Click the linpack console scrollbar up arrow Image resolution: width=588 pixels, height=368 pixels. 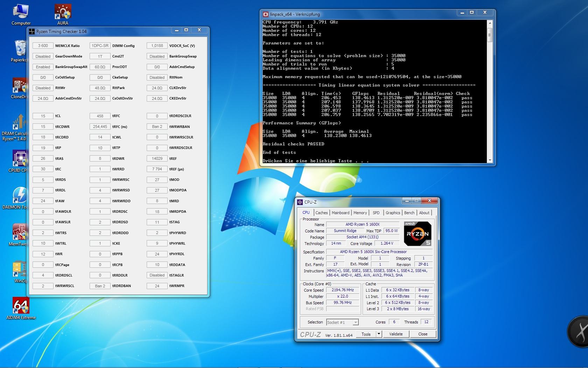[490, 23]
